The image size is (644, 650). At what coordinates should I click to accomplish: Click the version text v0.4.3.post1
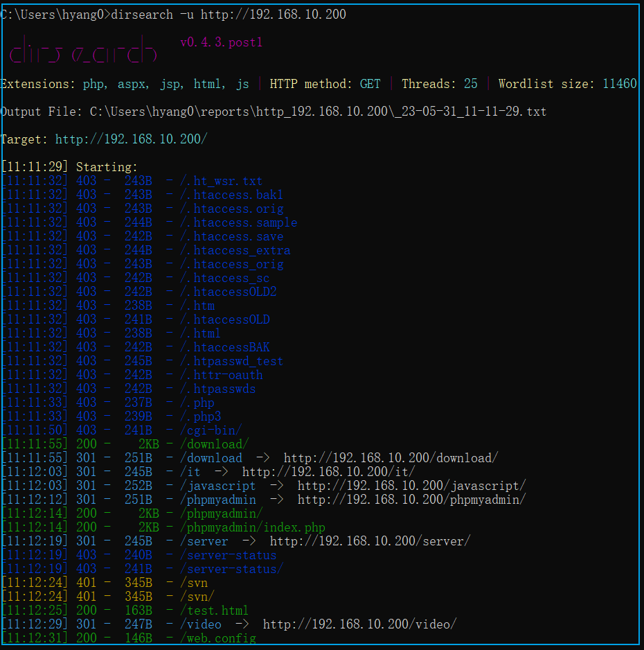[x=221, y=42]
